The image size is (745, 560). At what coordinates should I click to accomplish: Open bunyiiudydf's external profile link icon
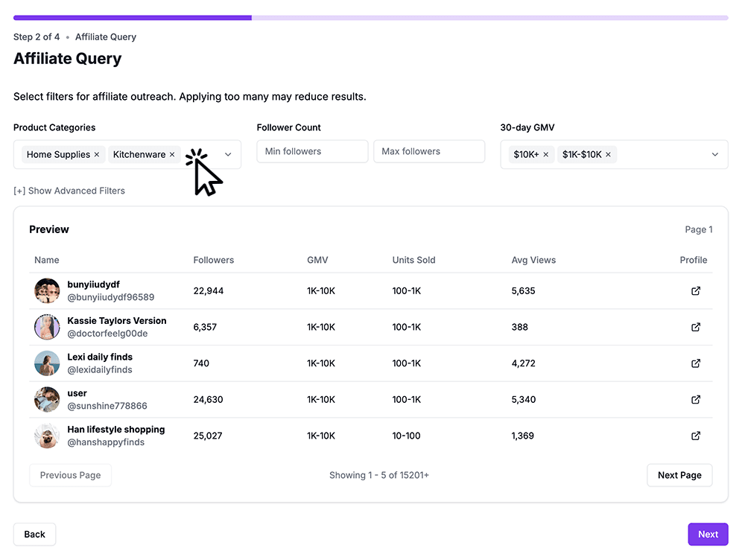[x=696, y=291]
